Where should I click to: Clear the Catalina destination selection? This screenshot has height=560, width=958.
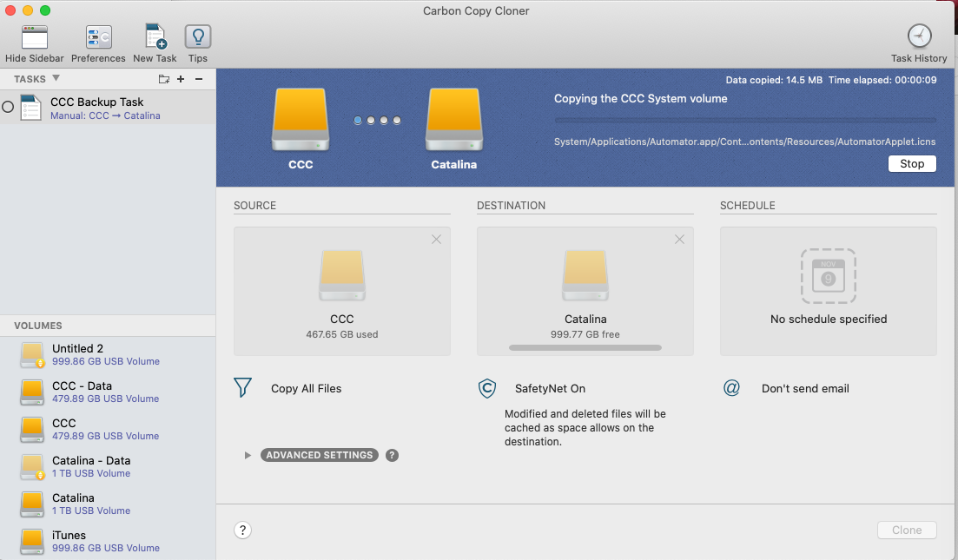coord(679,240)
